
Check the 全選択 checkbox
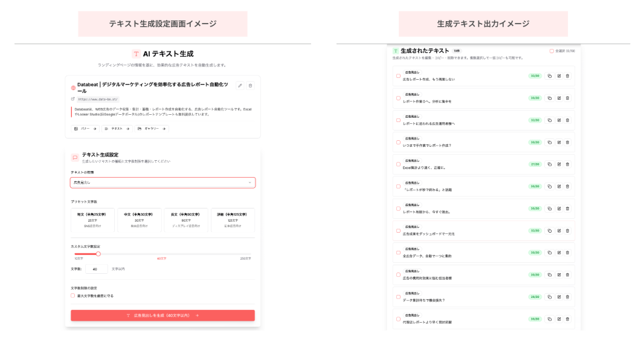click(552, 51)
